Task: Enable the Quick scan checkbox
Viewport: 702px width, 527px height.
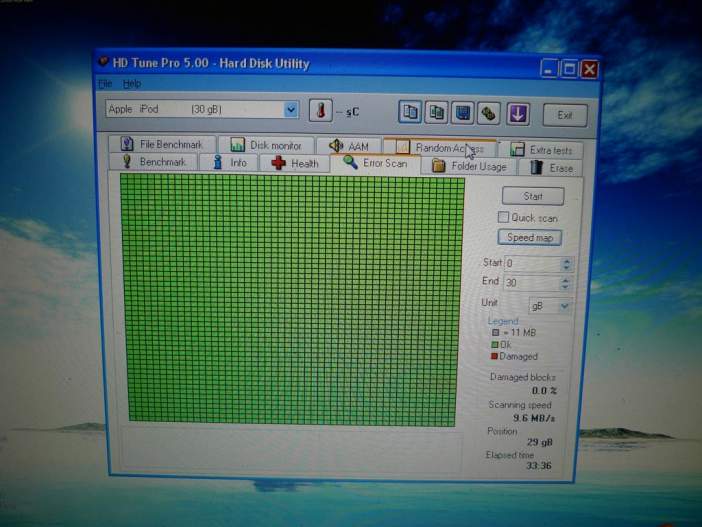Action: 504,217
